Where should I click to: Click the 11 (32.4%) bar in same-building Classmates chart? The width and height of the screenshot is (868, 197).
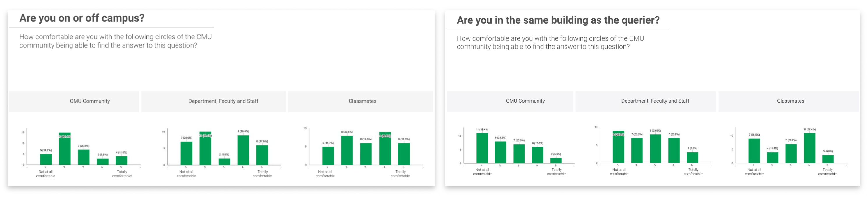coord(809,148)
